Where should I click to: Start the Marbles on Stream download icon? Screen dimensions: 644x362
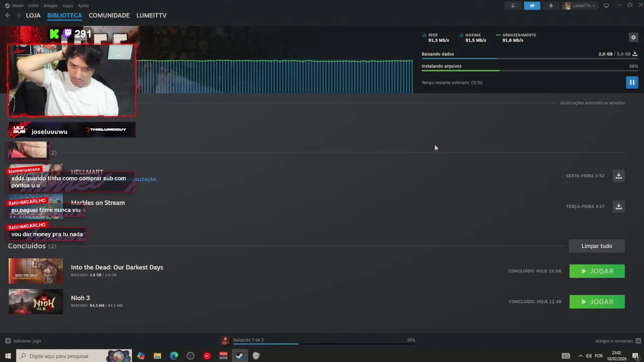pos(619,206)
